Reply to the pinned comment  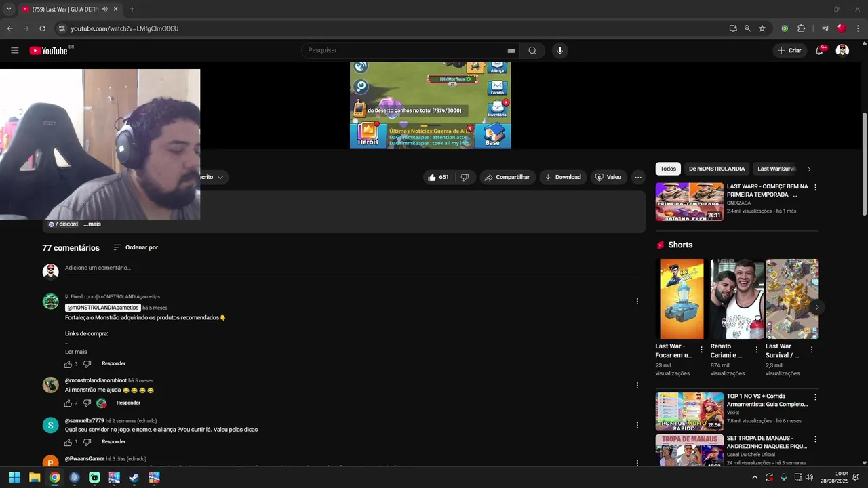tap(113, 364)
